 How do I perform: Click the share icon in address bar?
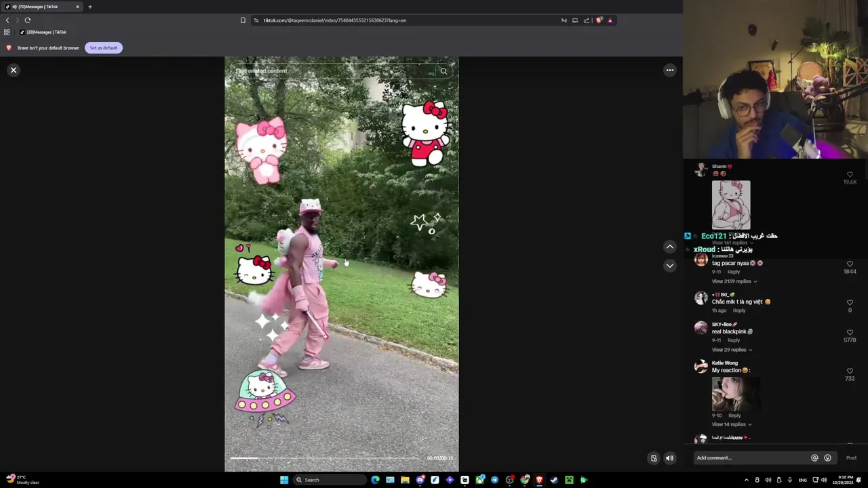coord(587,20)
